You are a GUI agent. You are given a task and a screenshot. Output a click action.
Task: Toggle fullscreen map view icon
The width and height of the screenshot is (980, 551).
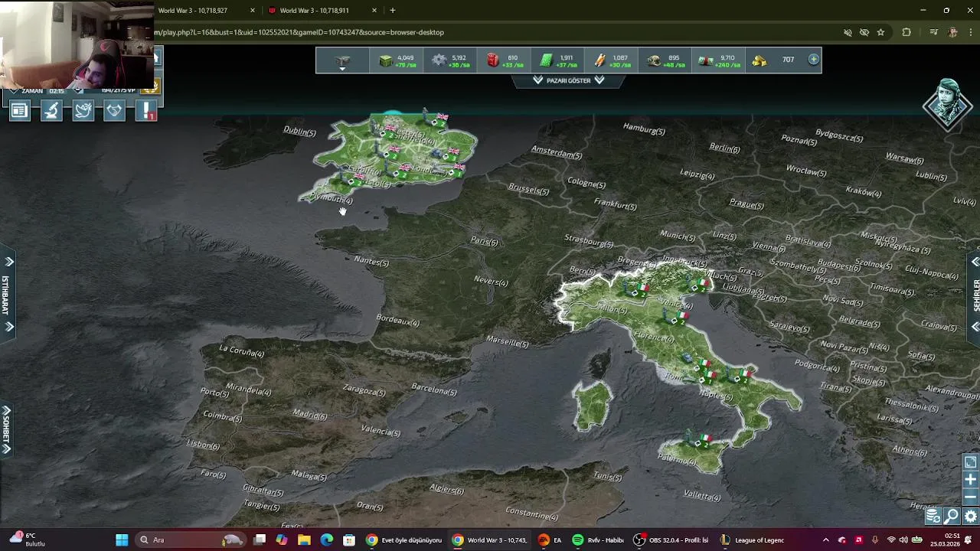[970, 462]
